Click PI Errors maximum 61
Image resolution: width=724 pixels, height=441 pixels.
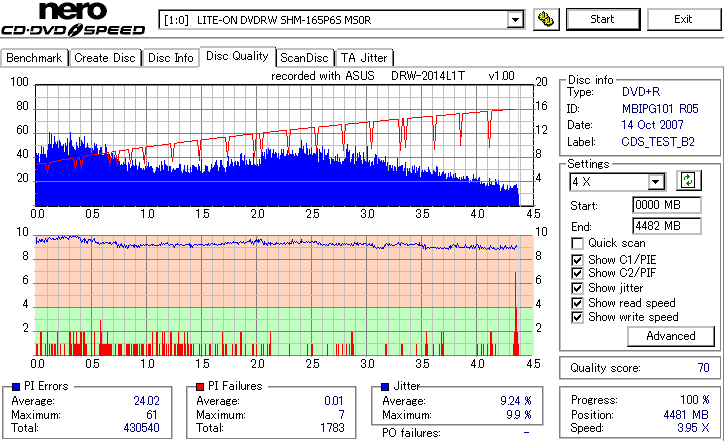point(152,415)
